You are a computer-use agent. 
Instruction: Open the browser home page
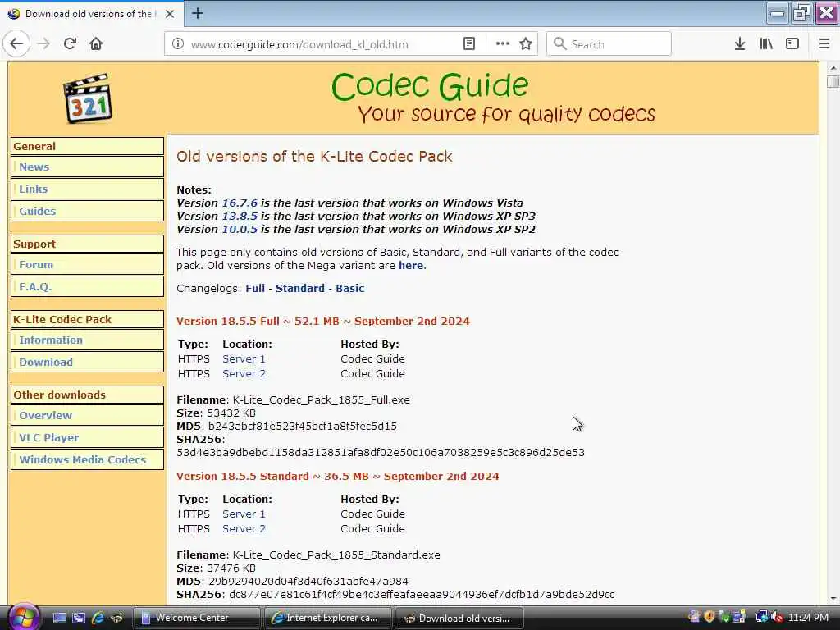[x=96, y=44]
